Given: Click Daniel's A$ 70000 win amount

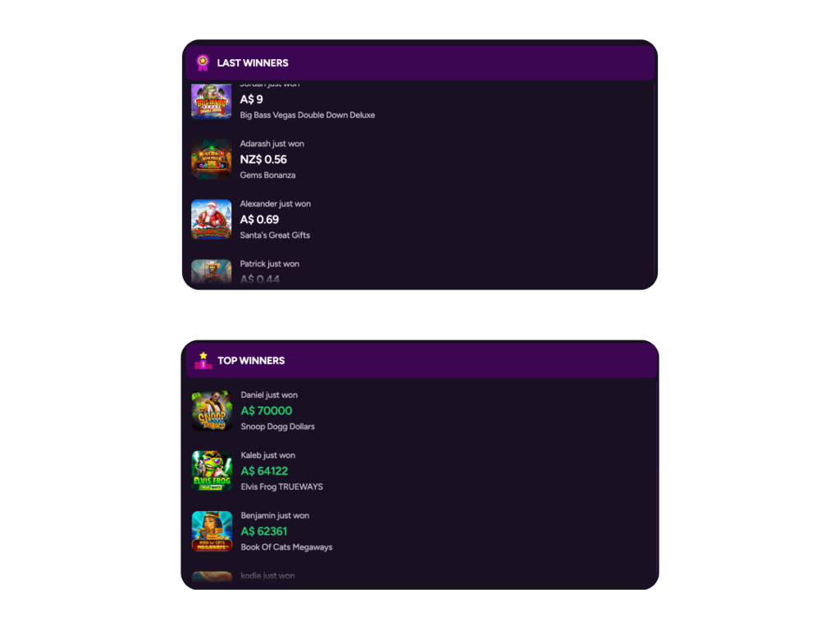Looking at the screenshot, I should pyautogui.click(x=267, y=411).
